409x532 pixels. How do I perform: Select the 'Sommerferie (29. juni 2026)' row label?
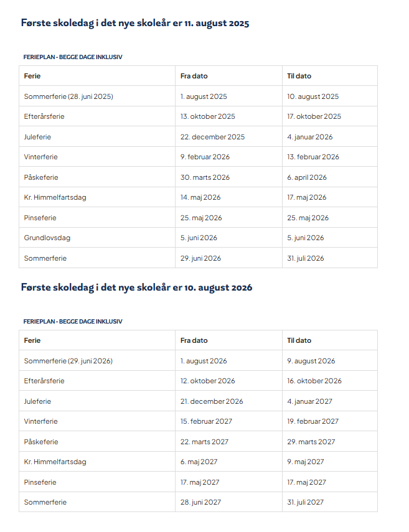(x=68, y=361)
